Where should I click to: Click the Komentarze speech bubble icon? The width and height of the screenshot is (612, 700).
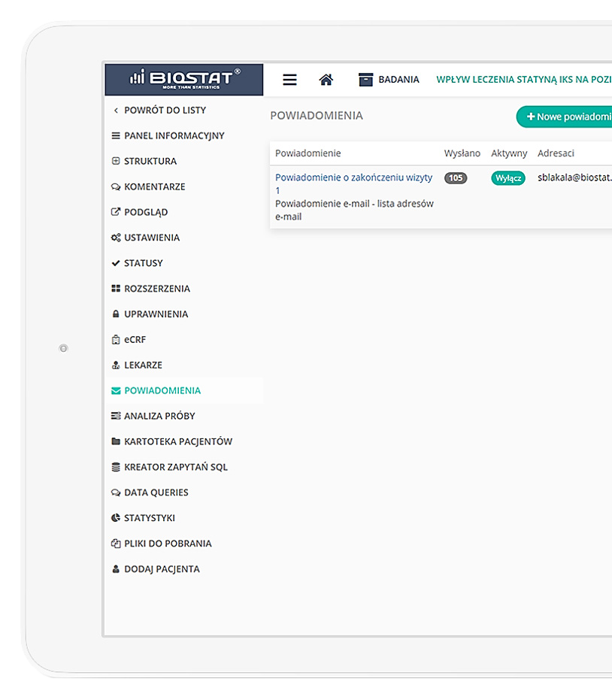115,186
